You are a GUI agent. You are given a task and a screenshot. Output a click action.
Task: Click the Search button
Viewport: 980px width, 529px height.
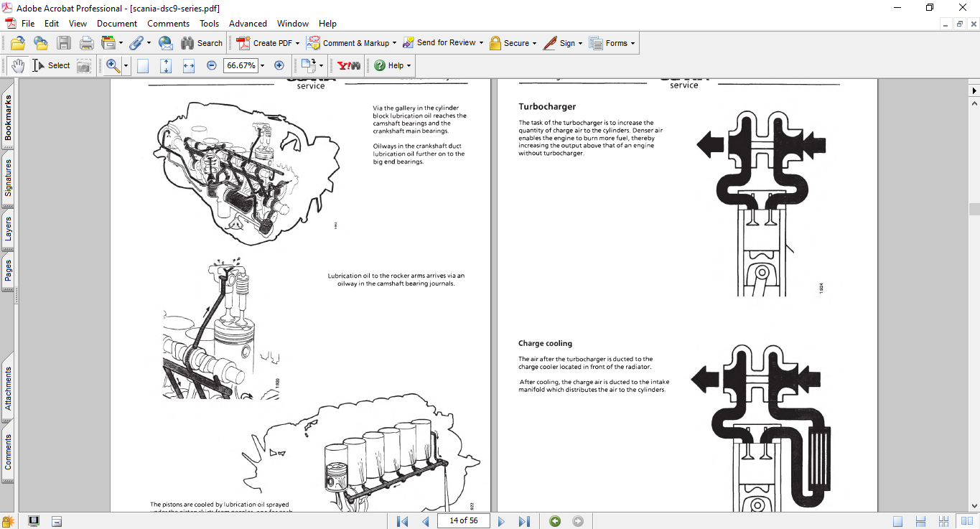click(202, 43)
